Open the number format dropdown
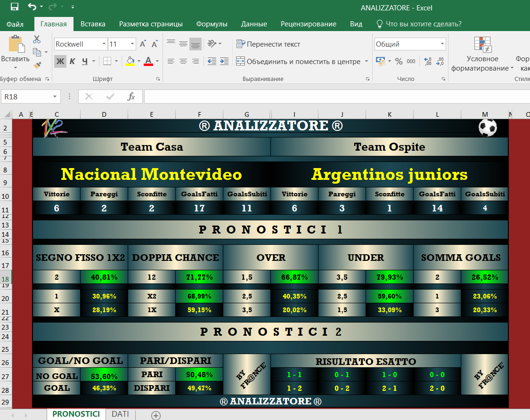 tap(442, 44)
